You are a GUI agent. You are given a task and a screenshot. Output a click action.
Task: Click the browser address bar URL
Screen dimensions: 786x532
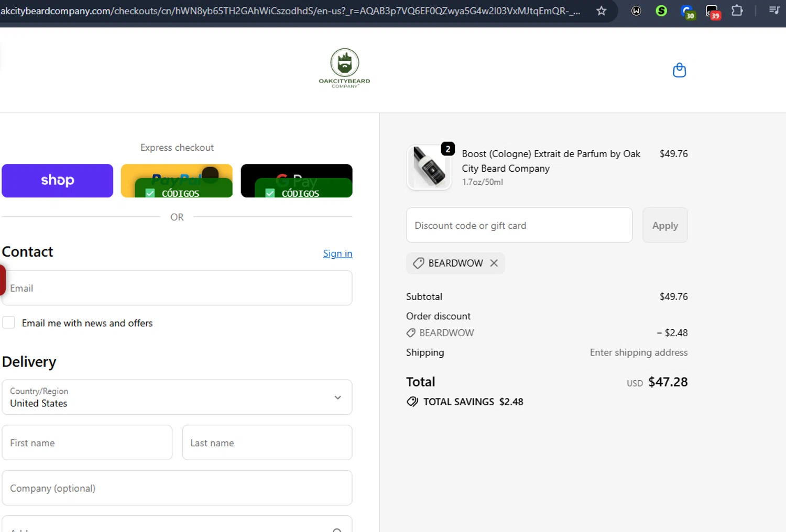point(290,11)
